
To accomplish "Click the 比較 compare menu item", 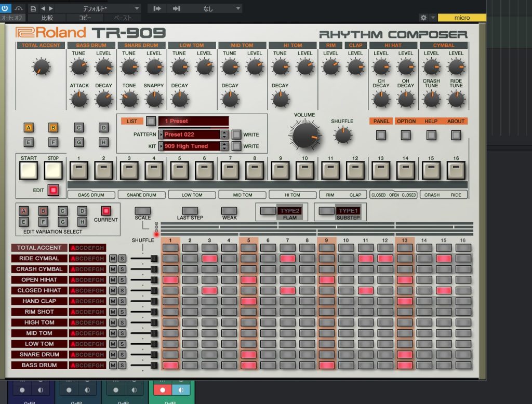I will coord(47,18).
